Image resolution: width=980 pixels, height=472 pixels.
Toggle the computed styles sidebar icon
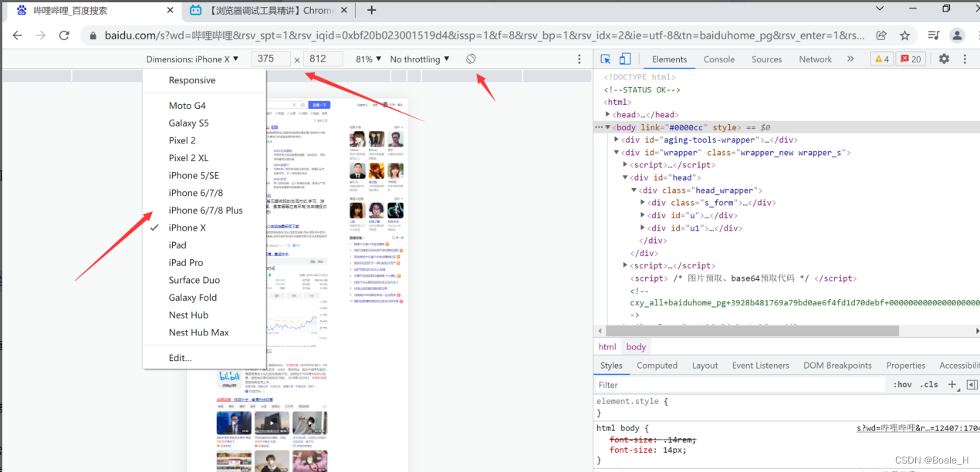tap(972, 384)
